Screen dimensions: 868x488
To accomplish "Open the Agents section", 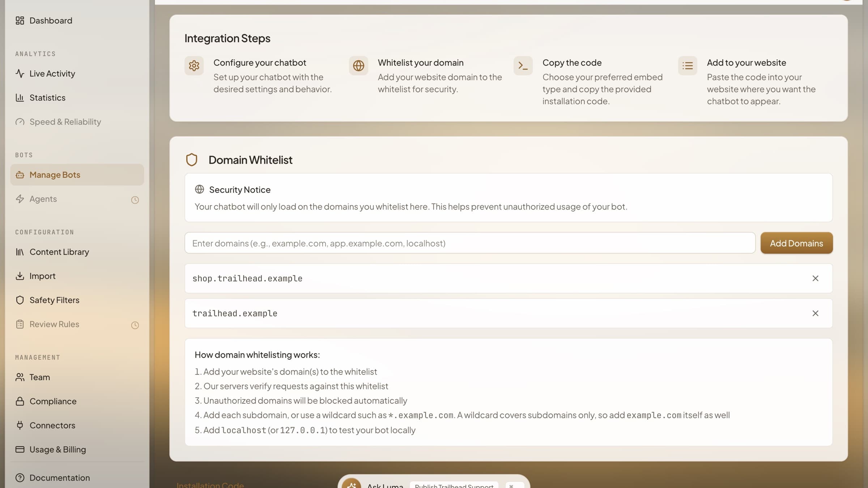I will pyautogui.click(x=77, y=199).
